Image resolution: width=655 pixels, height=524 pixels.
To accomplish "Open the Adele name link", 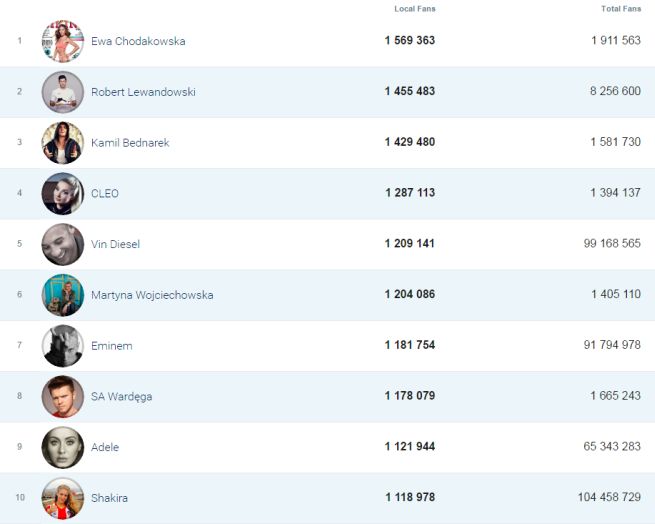I will (105, 447).
